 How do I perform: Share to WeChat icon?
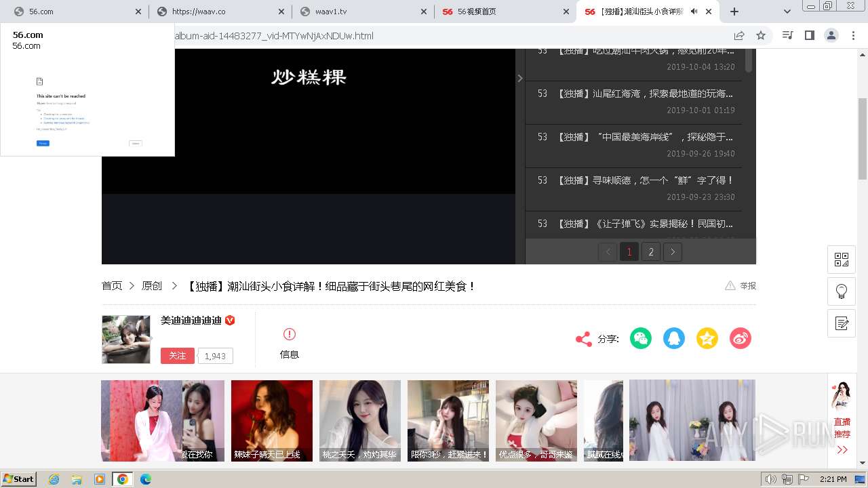(x=641, y=338)
